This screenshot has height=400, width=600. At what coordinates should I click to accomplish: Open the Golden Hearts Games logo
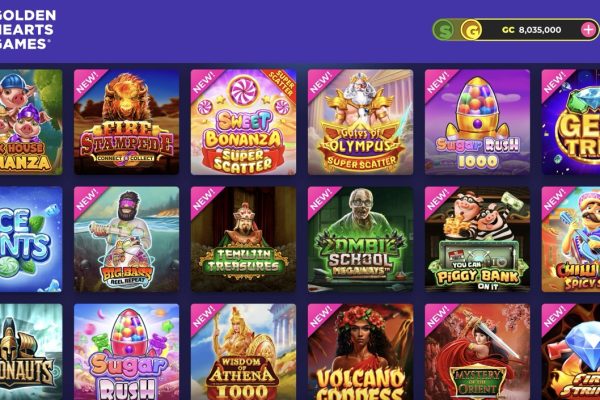(27, 29)
